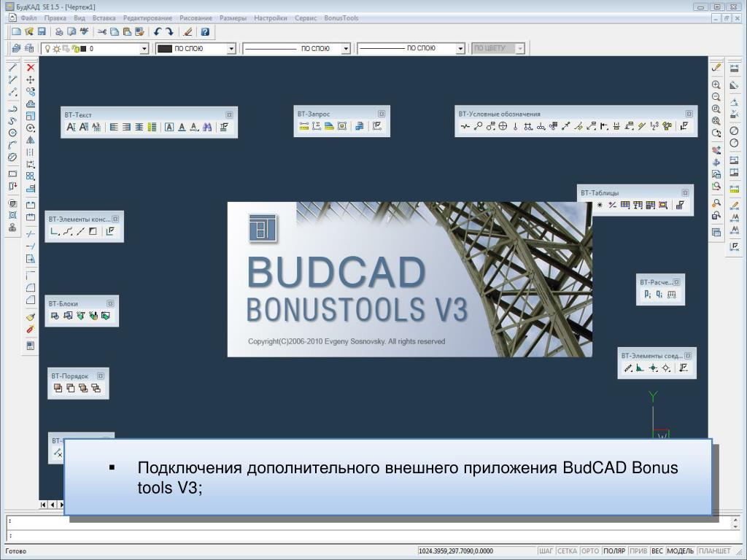Click first icon in BT-Запрос toolbar
The width and height of the screenshot is (747, 560).
[x=304, y=125]
